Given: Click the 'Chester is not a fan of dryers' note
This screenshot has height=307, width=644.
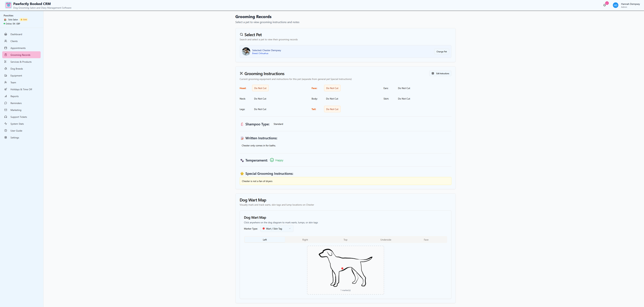Looking at the screenshot, I should 345,181.
